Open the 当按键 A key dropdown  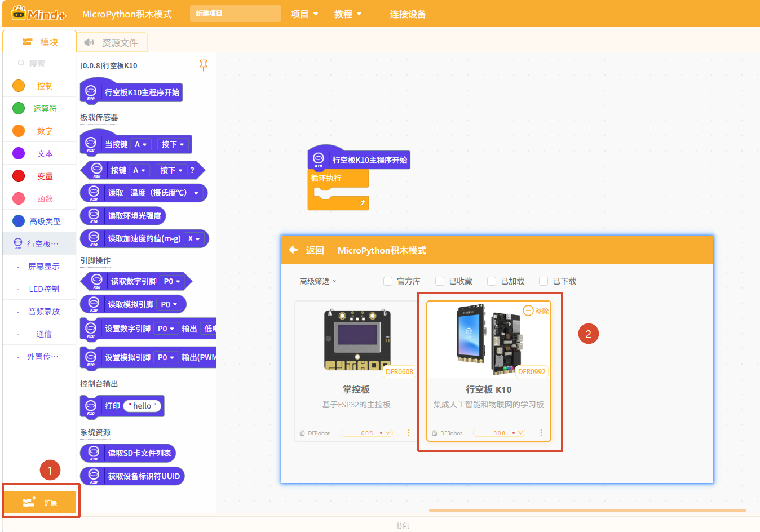coord(141,144)
